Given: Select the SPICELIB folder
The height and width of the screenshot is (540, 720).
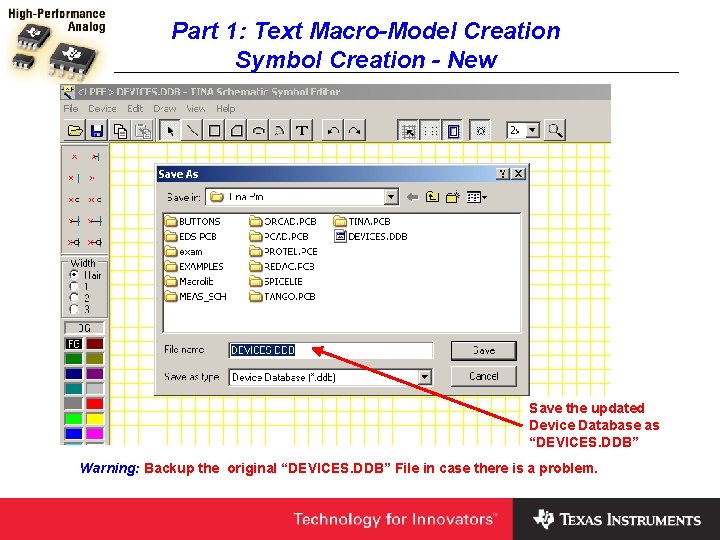Looking at the screenshot, I should 276,281.
